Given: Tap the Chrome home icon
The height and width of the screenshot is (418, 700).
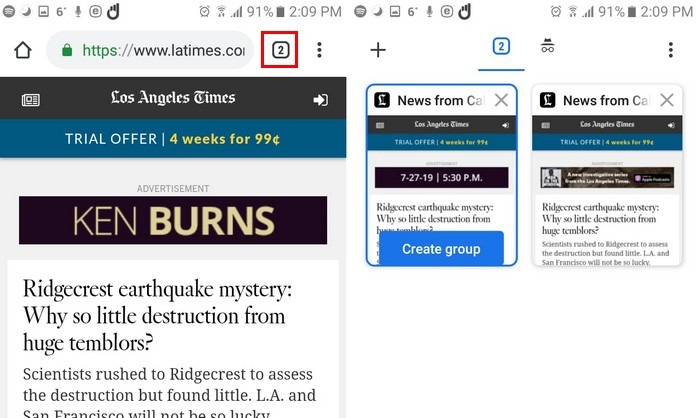Looking at the screenshot, I should pos(23,50).
